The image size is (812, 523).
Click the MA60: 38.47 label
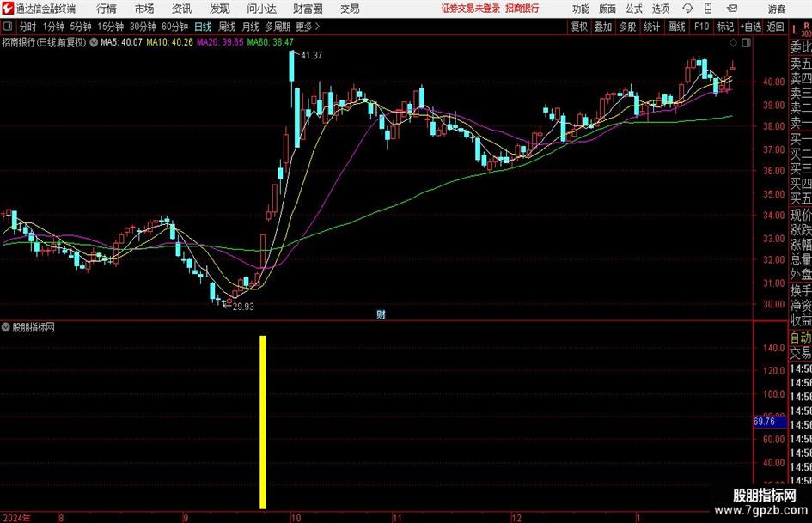click(271, 42)
